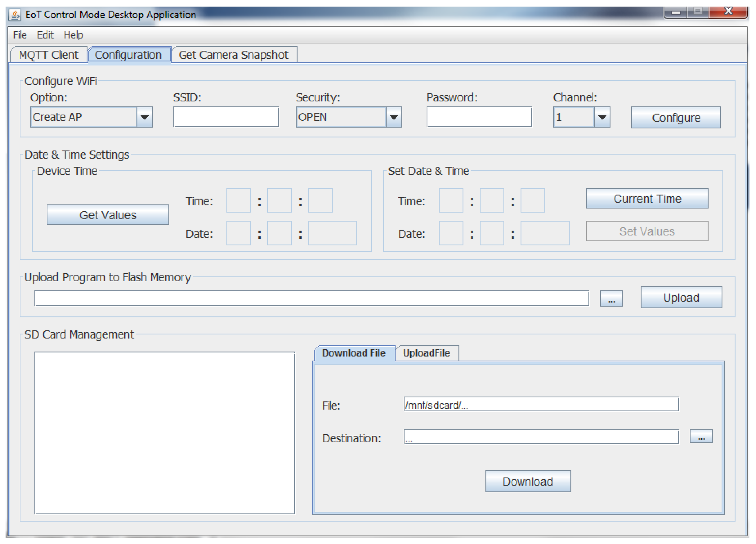Open the Option dropdown showing Create AP

144,117
